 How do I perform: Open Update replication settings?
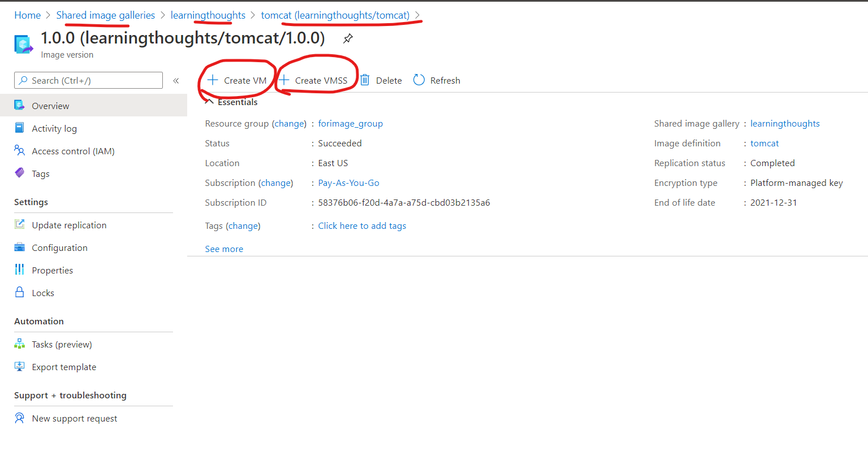pos(69,225)
